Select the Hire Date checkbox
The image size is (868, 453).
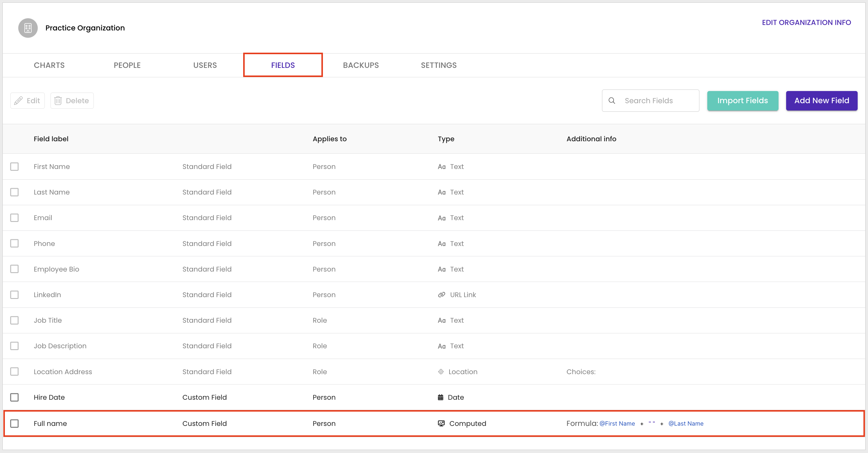pyautogui.click(x=15, y=397)
